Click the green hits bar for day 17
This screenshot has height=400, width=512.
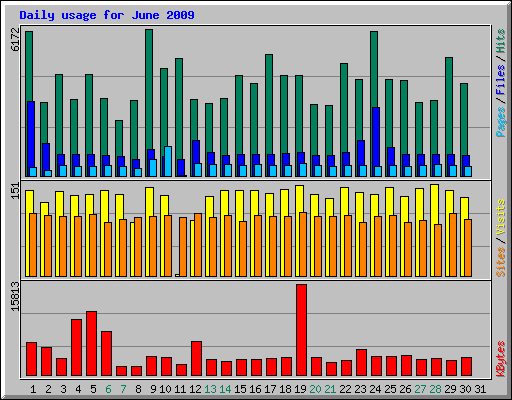269,104
